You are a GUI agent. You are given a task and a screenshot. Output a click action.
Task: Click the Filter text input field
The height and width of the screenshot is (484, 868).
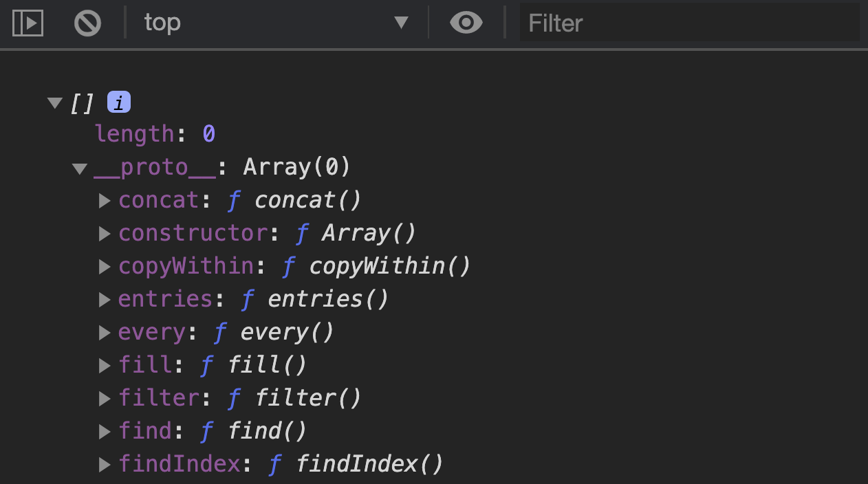688,22
